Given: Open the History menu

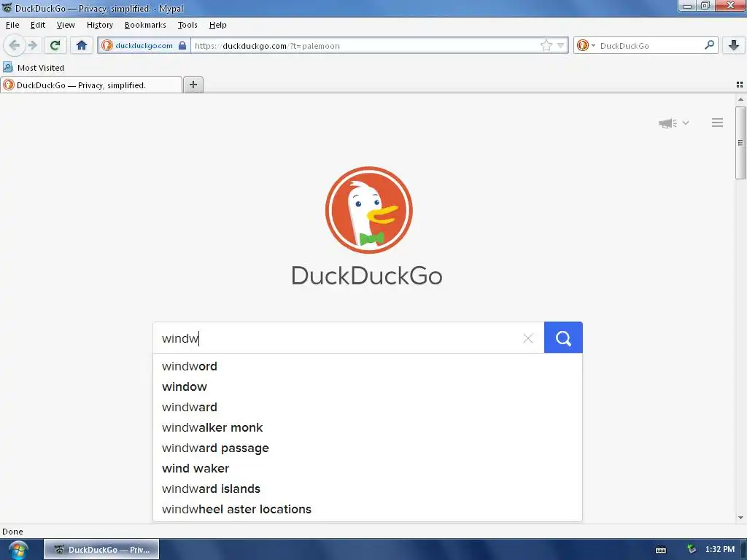Looking at the screenshot, I should pos(99,25).
